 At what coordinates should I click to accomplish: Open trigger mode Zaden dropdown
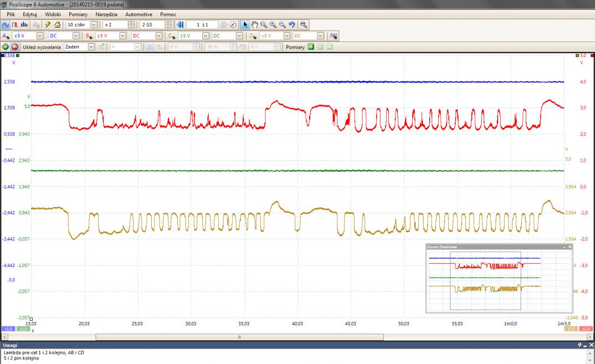[92, 47]
